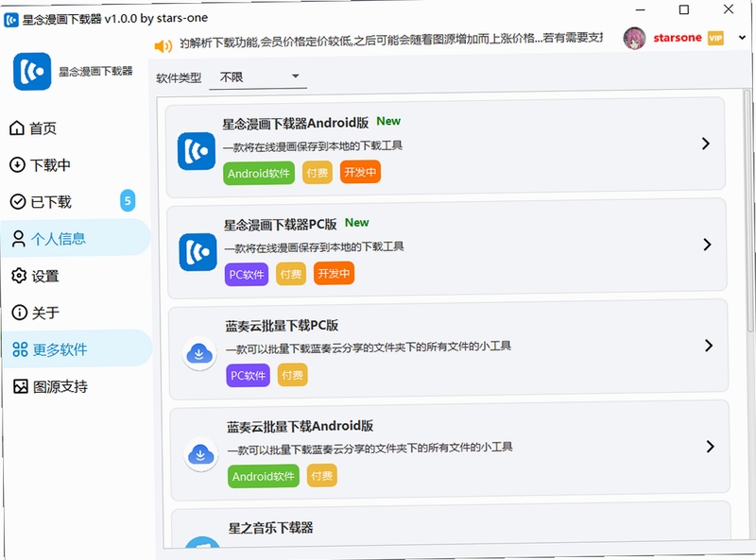
Task: Expand the user account dropdown arrow
Action: click(x=742, y=38)
